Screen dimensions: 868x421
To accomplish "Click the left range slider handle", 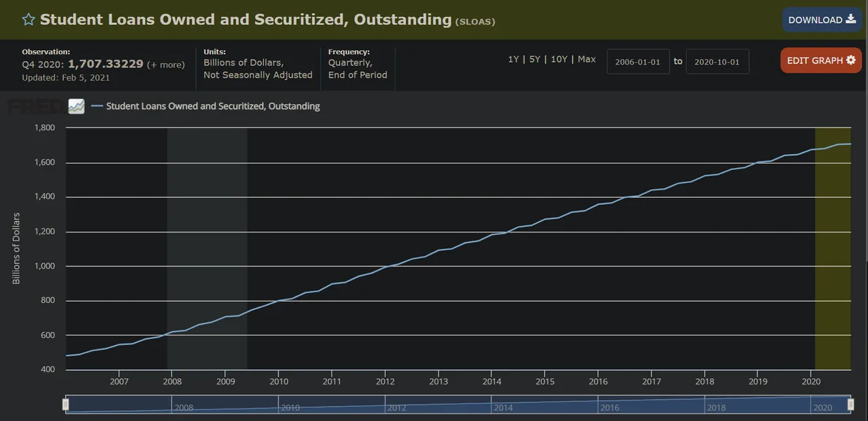I will [66, 405].
